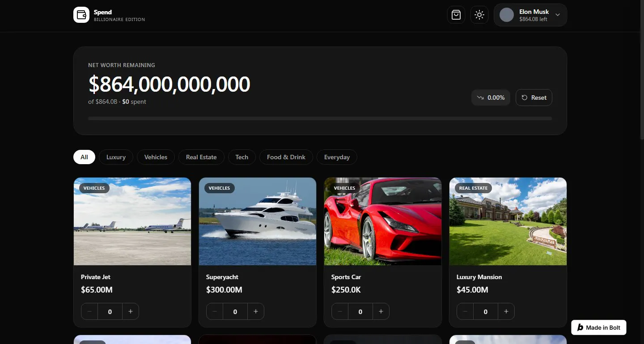Screen dimensions: 644x344
Task: Click the Made in Bolt badge
Action: [599, 327]
